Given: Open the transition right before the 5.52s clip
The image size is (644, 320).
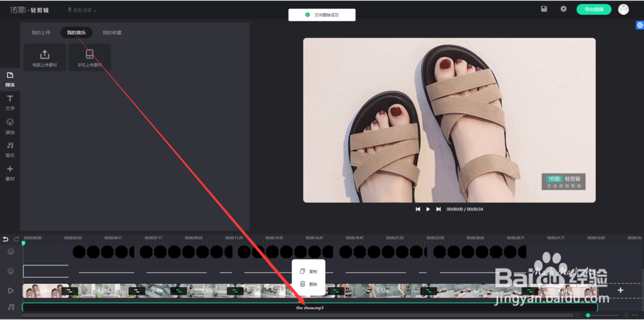Looking at the screenshot, I should [336, 291].
